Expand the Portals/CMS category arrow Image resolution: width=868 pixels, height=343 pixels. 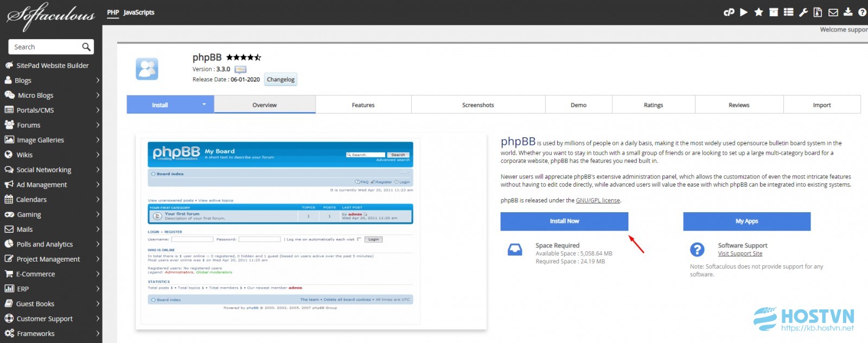(98, 110)
